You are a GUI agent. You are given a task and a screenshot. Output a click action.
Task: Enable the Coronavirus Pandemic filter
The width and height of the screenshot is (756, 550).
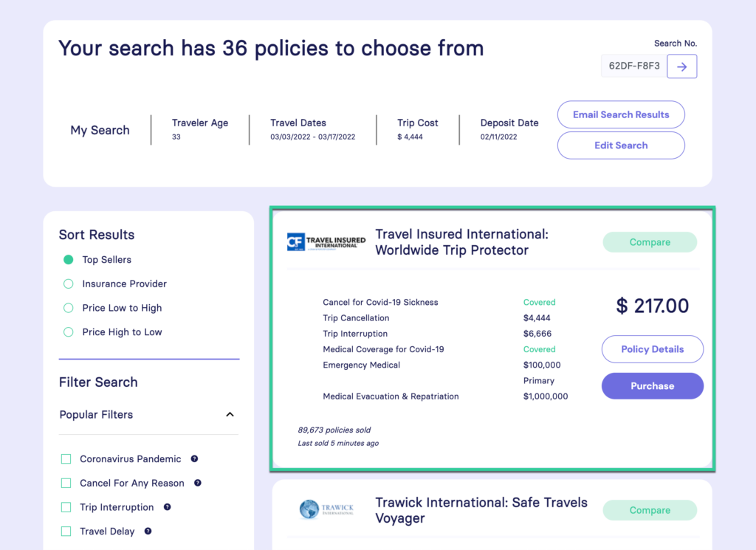66,458
